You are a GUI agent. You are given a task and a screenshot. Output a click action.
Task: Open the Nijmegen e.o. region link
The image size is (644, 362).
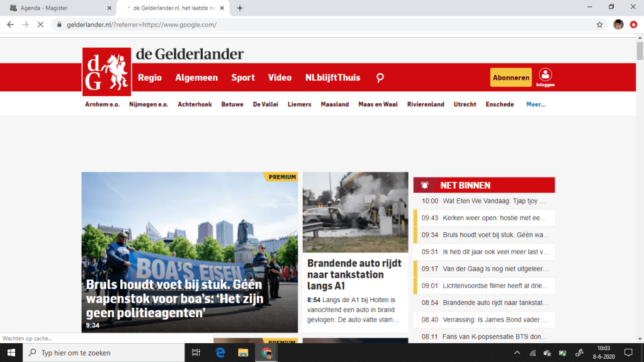click(149, 105)
